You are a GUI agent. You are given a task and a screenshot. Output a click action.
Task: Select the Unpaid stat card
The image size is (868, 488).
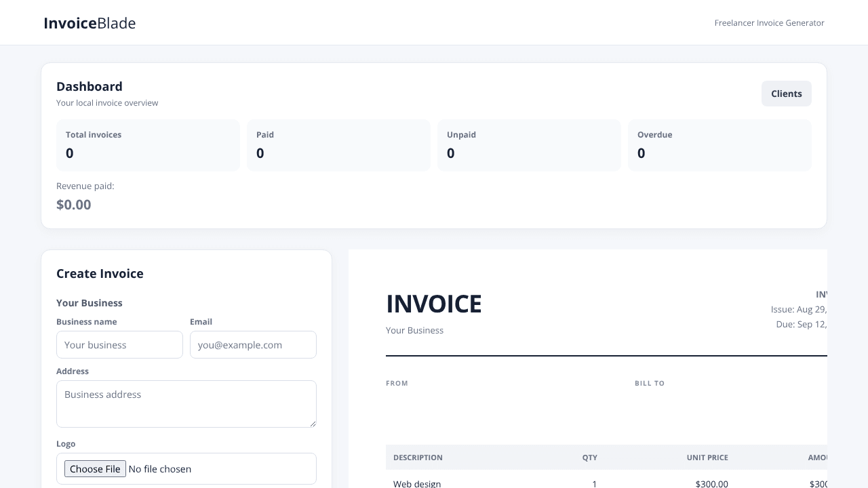[529, 145]
